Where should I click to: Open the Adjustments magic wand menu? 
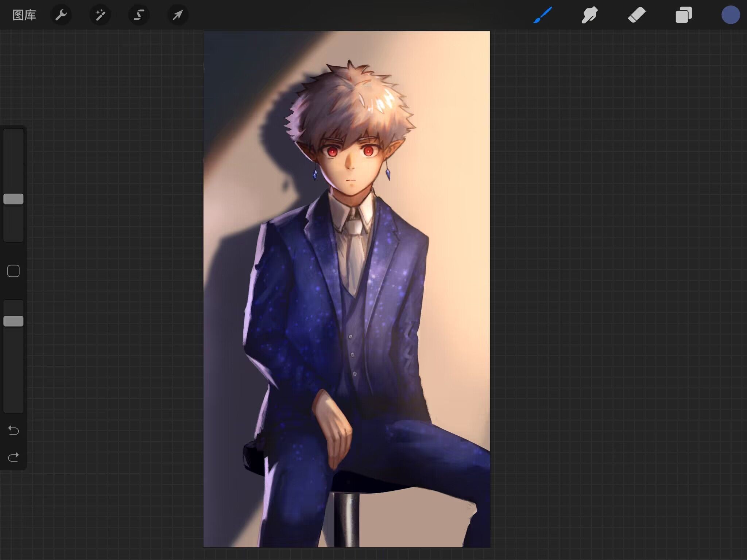click(x=100, y=15)
